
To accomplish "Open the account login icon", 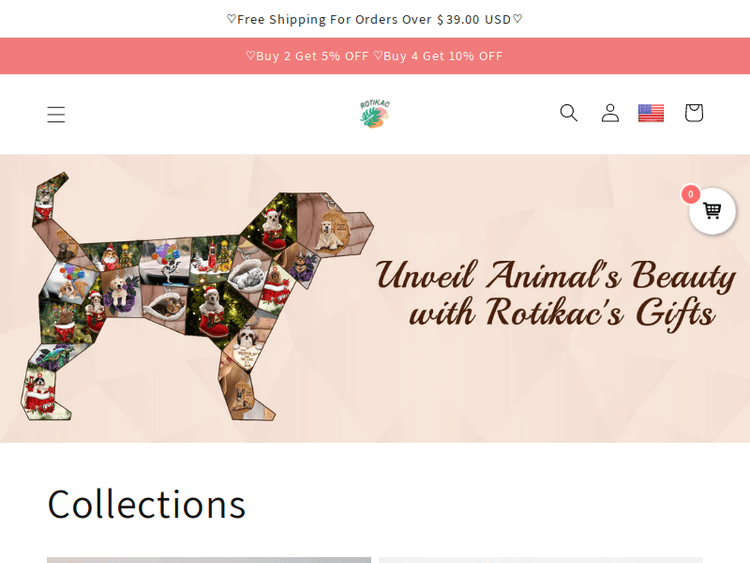I will (610, 113).
